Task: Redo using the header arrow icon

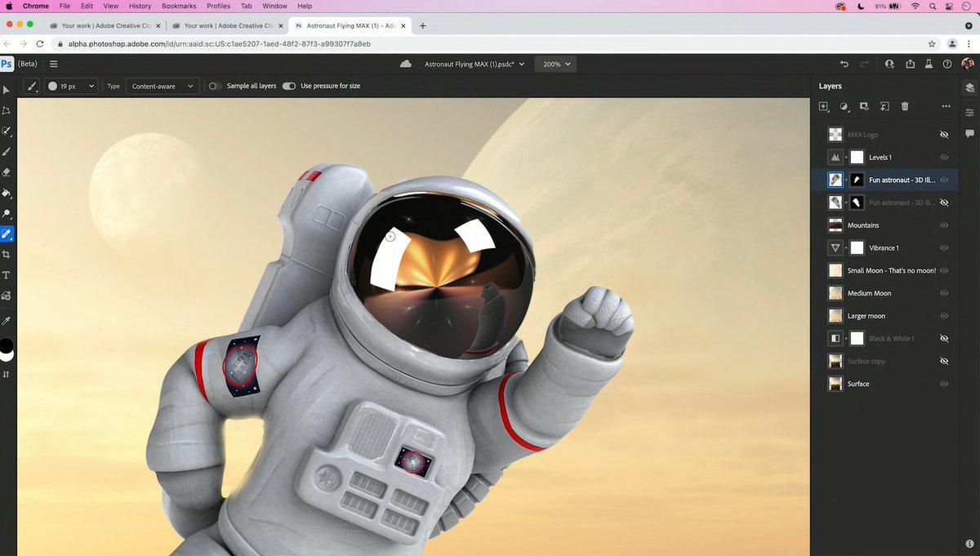Action: (865, 64)
